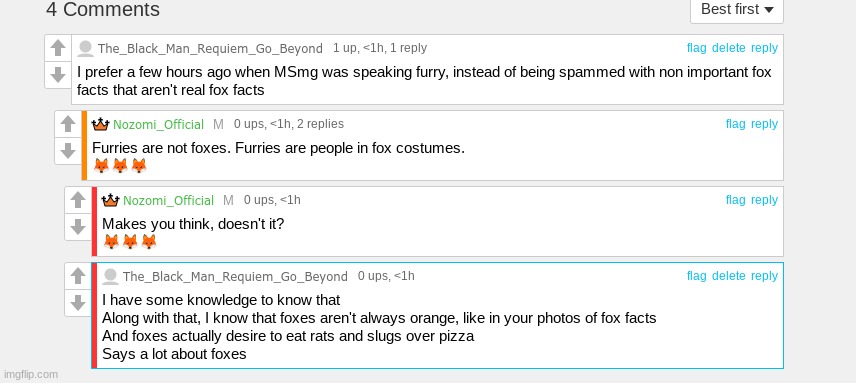Click the gray avatar on the first comment
The width and height of the screenshot is (856, 383).
tap(85, 48)
